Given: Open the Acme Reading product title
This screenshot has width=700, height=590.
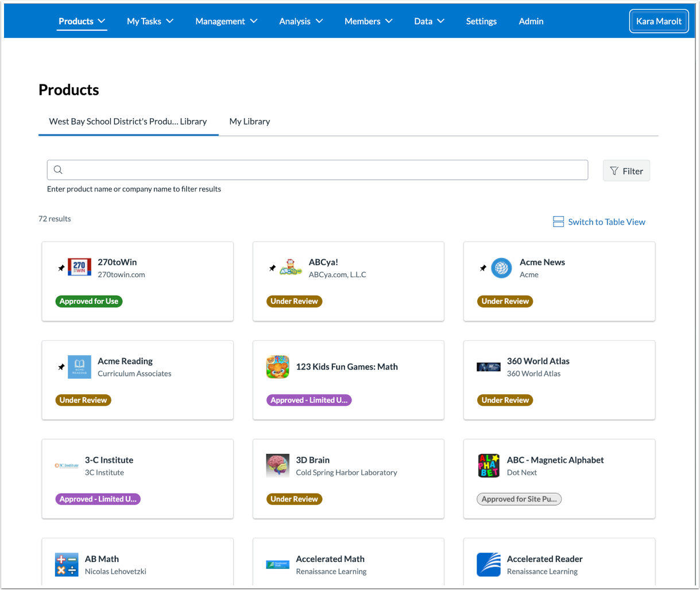Looking at the screenshot, I should 125,361.
